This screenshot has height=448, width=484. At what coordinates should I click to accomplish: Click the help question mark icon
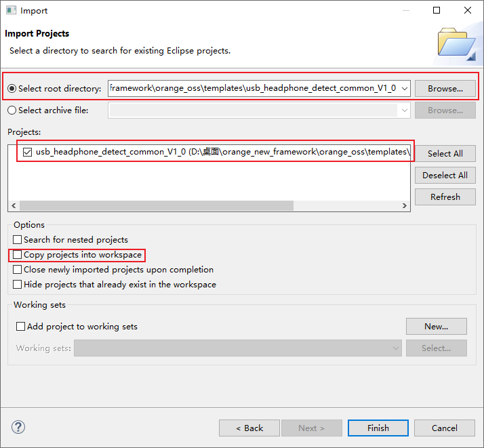pos(18,428)
